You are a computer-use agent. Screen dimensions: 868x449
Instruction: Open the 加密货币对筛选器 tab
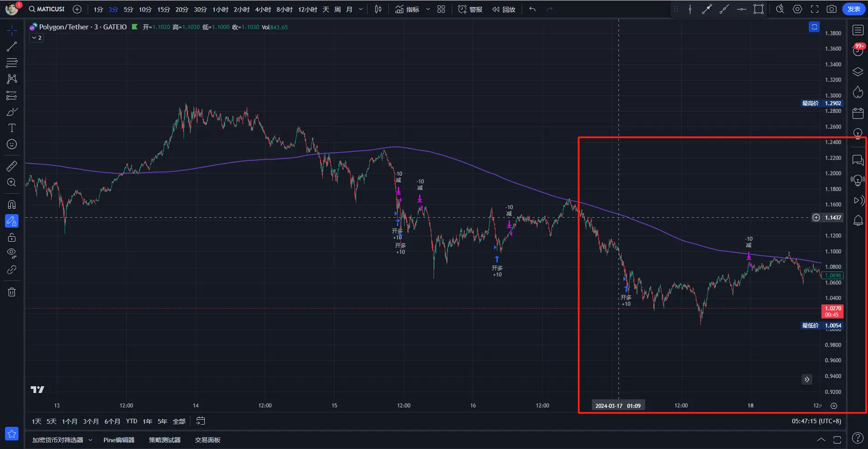58,440
